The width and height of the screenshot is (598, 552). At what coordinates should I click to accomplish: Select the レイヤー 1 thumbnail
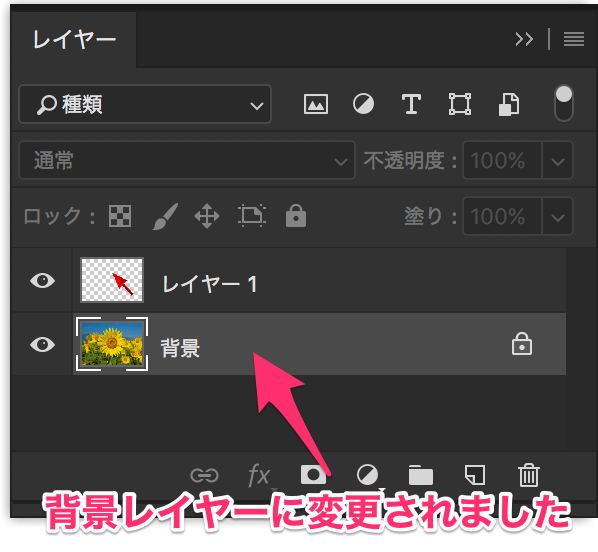[112, 280]
